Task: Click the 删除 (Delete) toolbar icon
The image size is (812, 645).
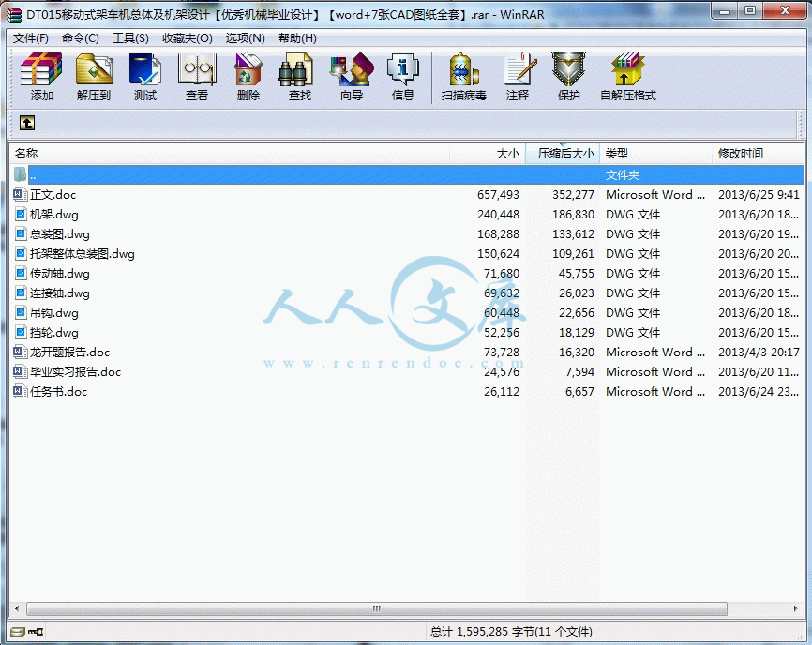Action: point(248,69)
